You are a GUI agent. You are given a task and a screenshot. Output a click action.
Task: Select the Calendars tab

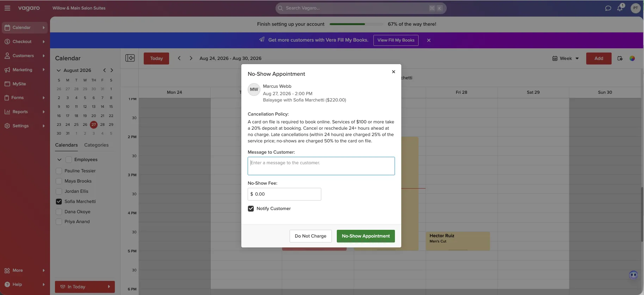[x=66, y=145]
